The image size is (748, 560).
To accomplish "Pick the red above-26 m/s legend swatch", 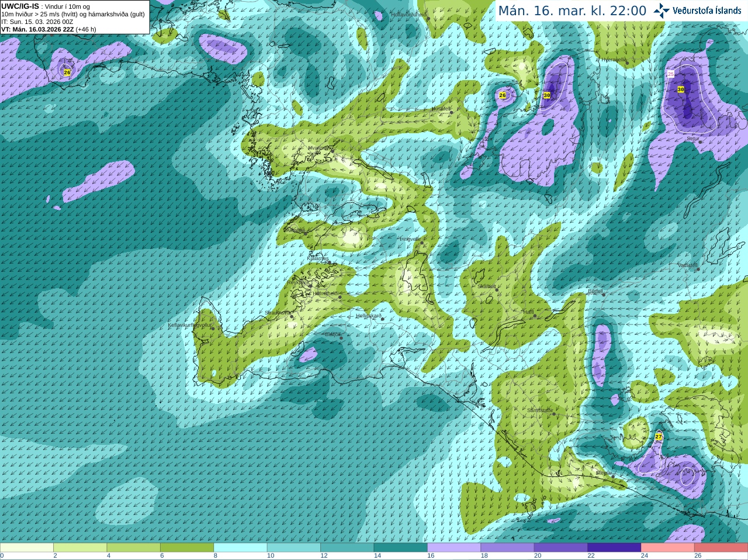I will [x=721, y=548].
